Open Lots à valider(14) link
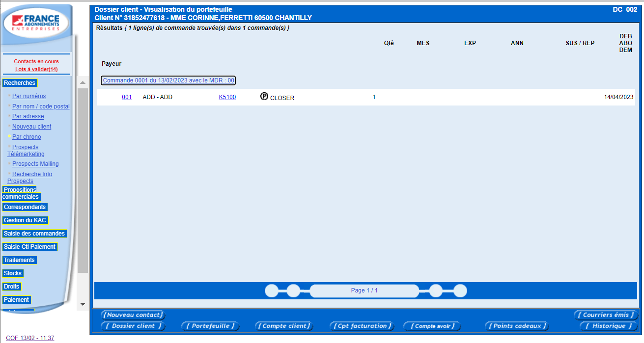 36,69
